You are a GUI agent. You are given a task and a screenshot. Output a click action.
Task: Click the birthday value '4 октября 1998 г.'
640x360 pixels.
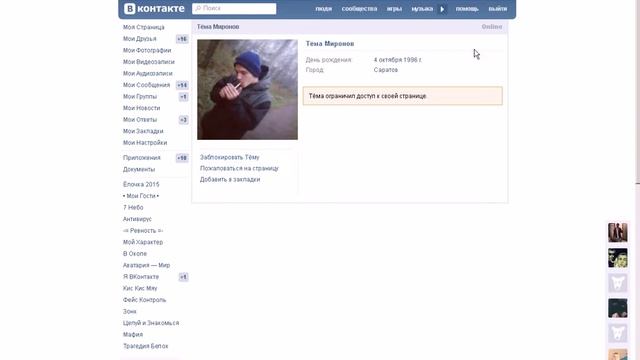(x=398, y=60)
